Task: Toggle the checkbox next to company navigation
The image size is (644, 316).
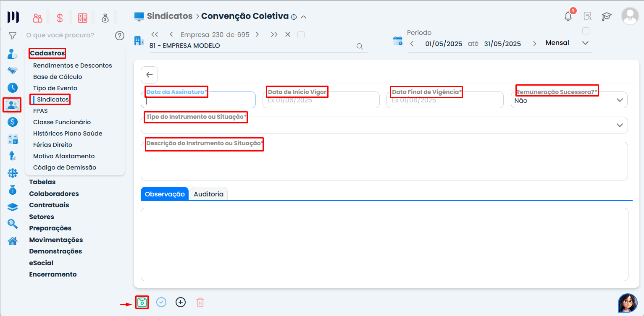Action: [x=301, y=35]
